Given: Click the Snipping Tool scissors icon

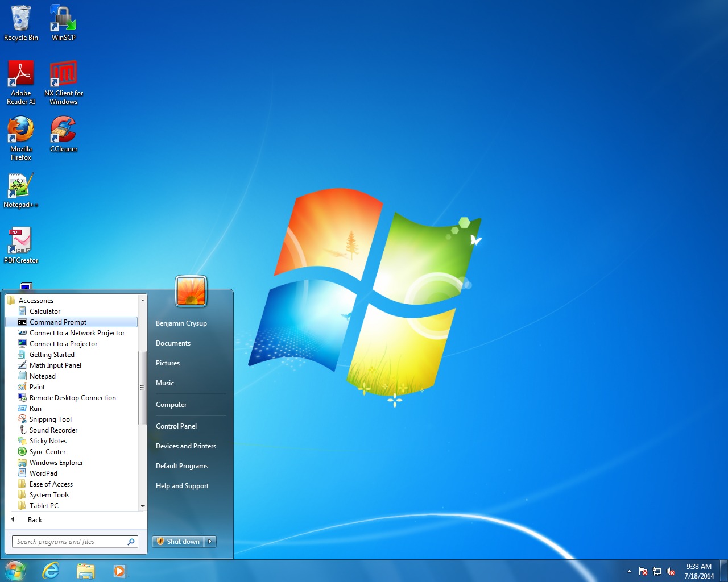Looking at the screenshot, I should (22, 419).
